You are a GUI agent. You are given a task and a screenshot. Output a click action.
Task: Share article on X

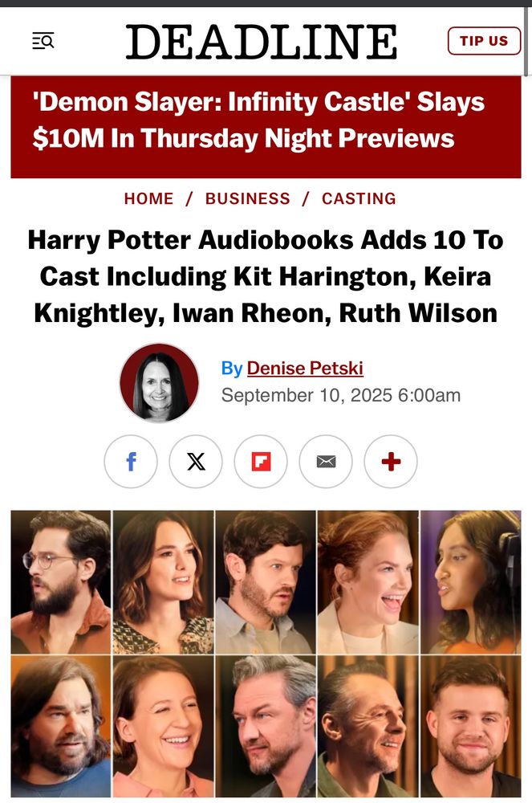point(196,462)
